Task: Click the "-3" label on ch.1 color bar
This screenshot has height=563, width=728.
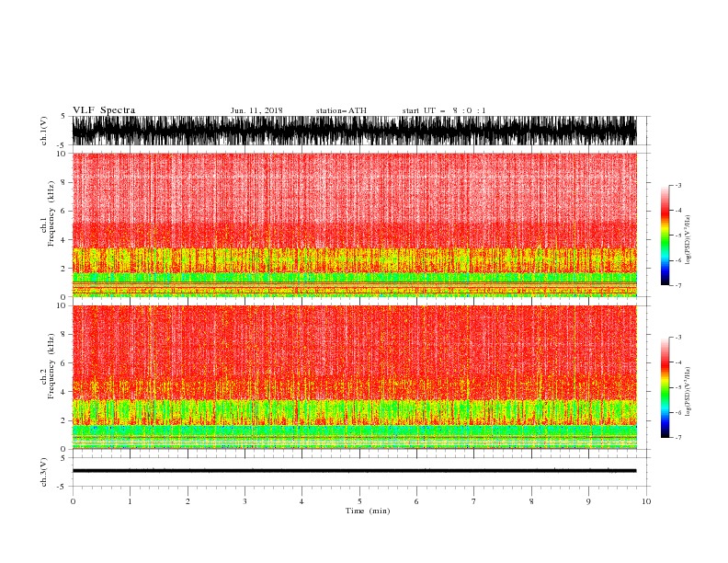Action: click(678, 185)
